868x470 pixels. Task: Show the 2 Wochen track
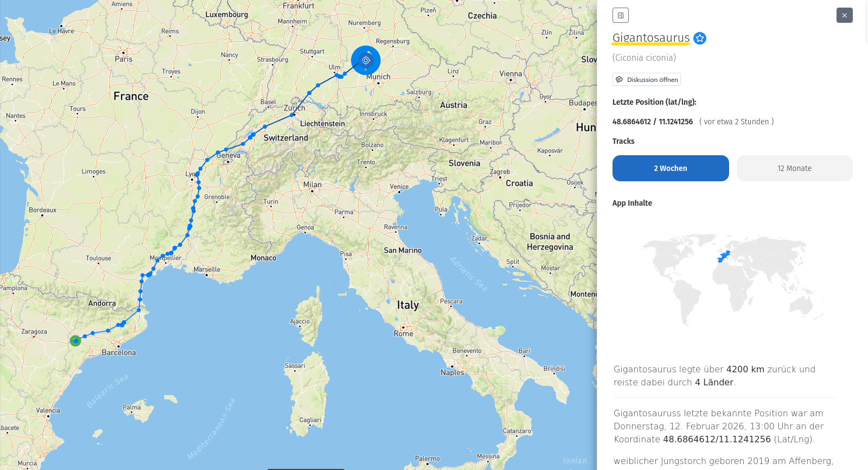(x=670, y=168)
